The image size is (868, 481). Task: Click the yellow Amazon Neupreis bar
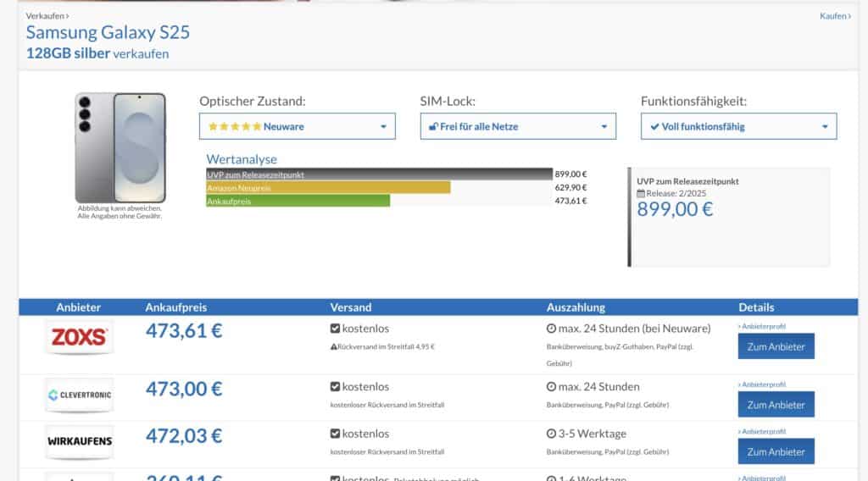(328, 187)
